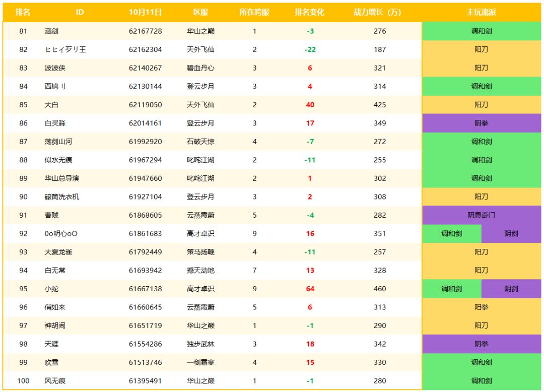Click rank change value 18
The width and height of the screenshot is (544, 392).
point(310,344)
